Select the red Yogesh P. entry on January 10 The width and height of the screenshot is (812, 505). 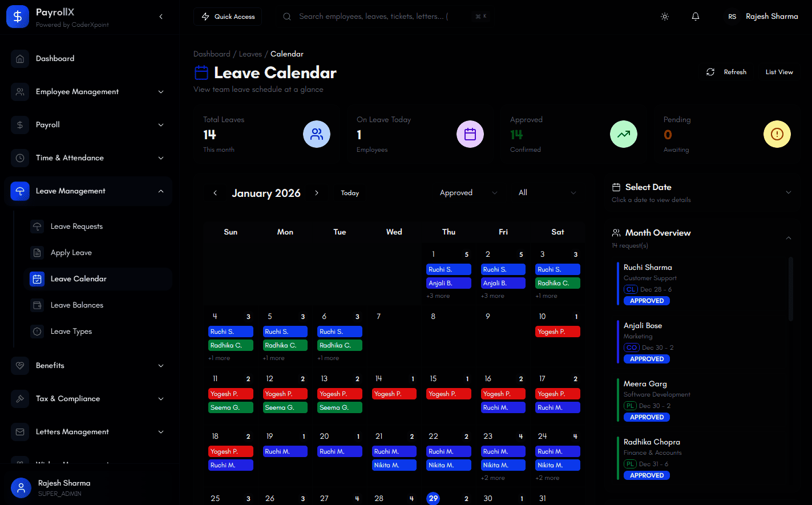(558, 332)
